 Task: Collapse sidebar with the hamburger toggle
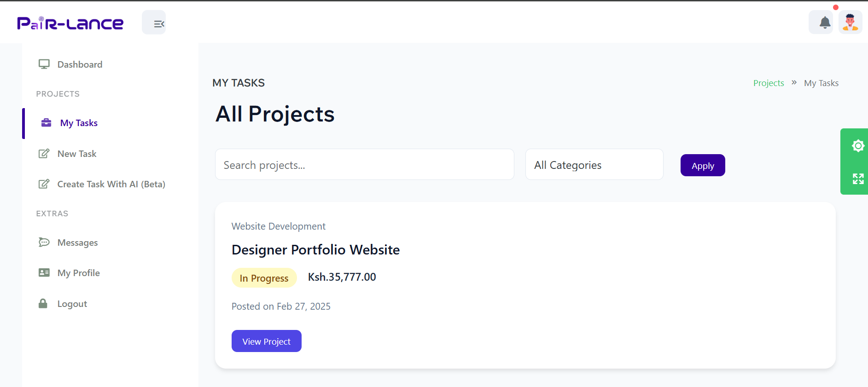[154, 23]
